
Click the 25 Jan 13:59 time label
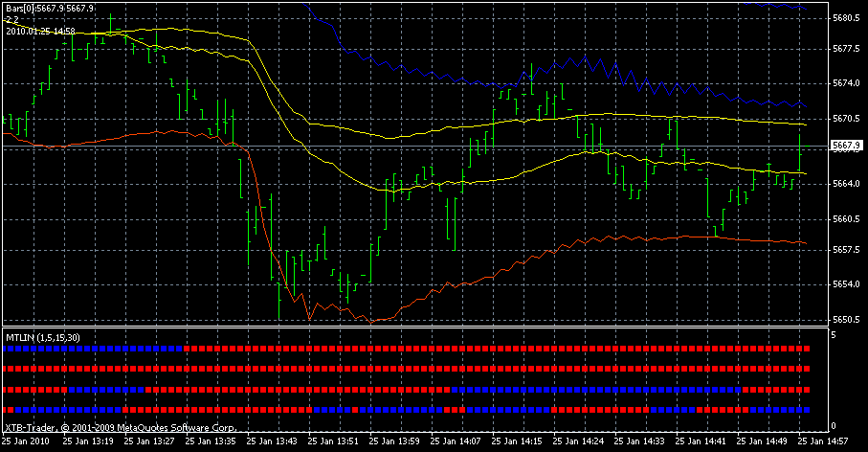[394, 441]
